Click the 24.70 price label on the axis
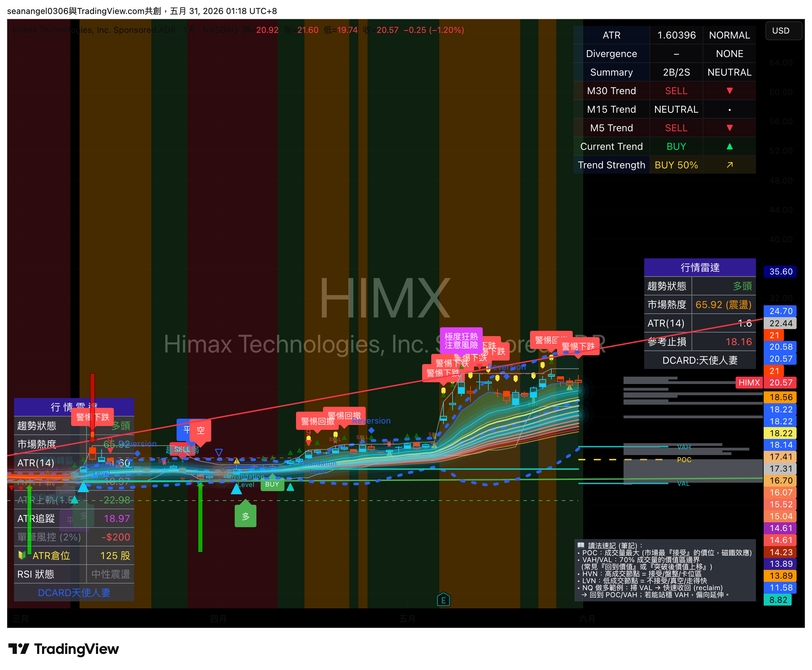812x670 pixels. 780,311
